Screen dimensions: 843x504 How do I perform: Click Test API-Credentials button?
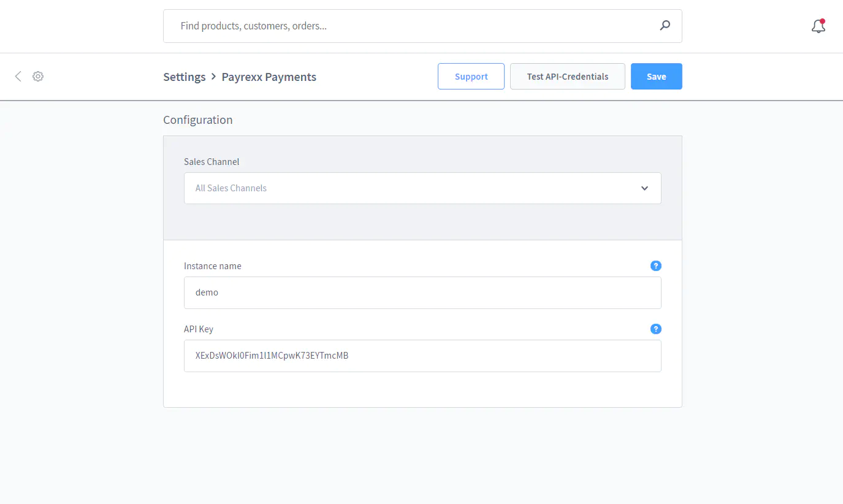click(567, 77)
